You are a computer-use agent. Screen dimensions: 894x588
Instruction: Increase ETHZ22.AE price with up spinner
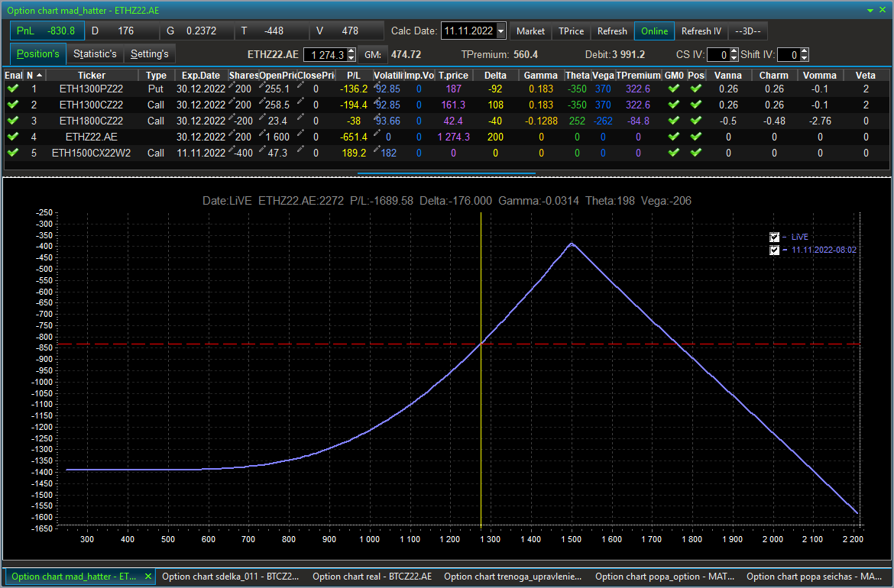click(351, 51)
